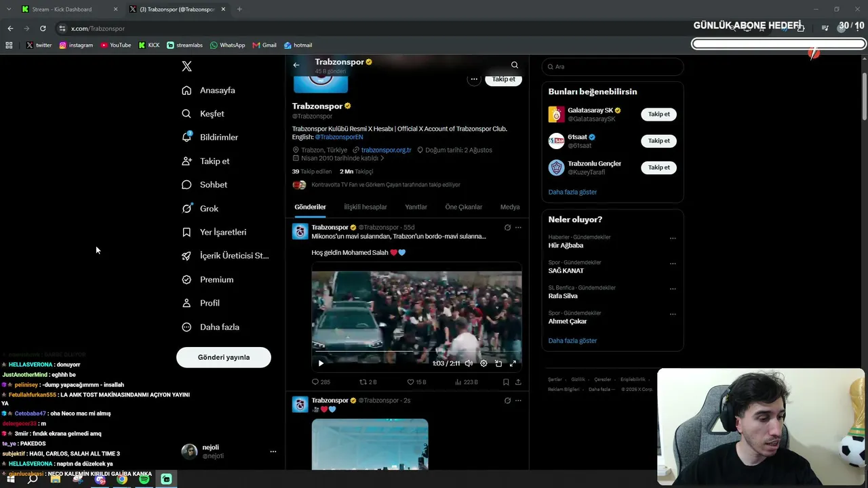Open the browser tab search dropdown

click(9, 9)
